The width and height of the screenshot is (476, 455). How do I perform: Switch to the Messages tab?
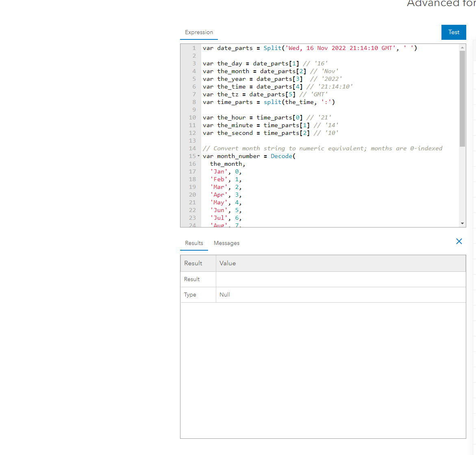click(226, 243)
